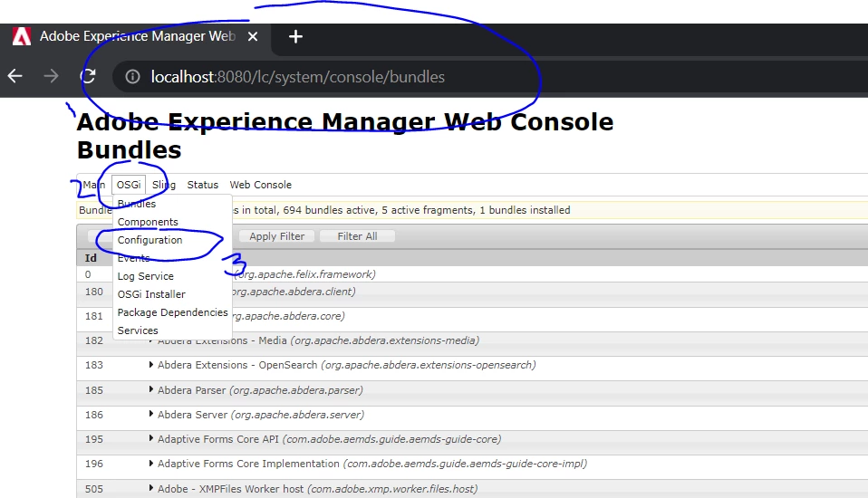Click the browser back arrow
Image resolution: width=868 pixels, height=498 pixels.
[14, 76]
